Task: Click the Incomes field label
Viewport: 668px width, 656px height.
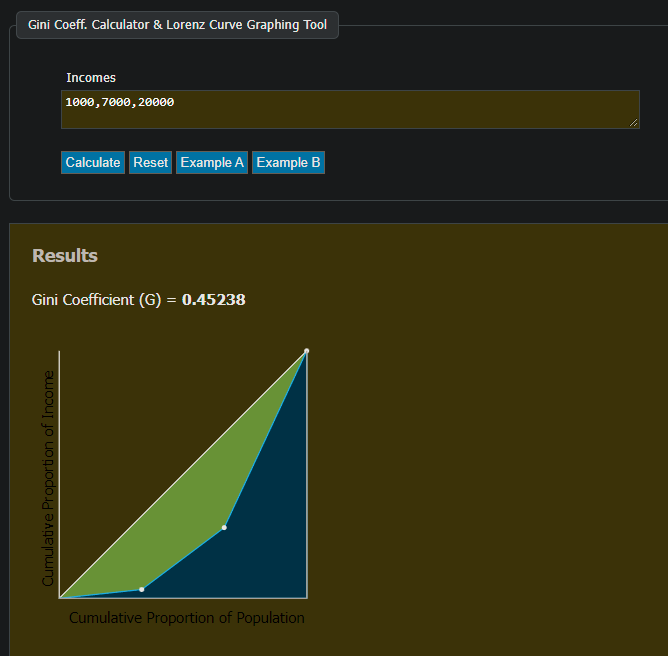Action: click(91, 77)
